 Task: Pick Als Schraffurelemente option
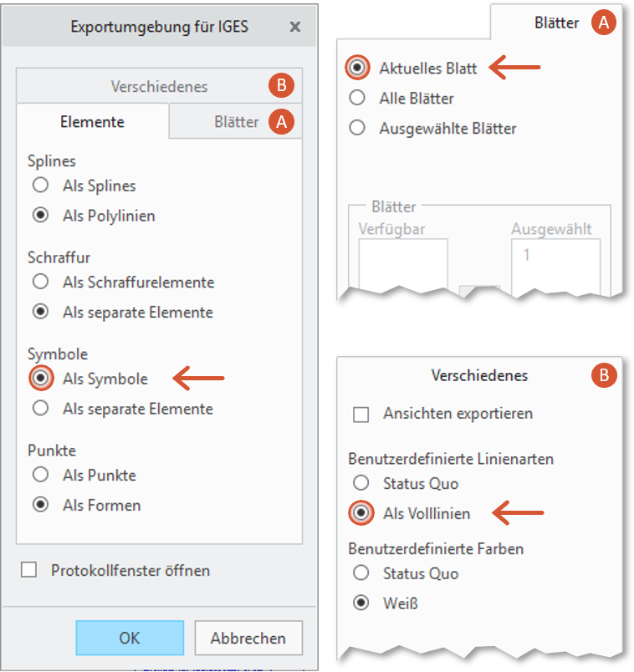pos(41,282)
